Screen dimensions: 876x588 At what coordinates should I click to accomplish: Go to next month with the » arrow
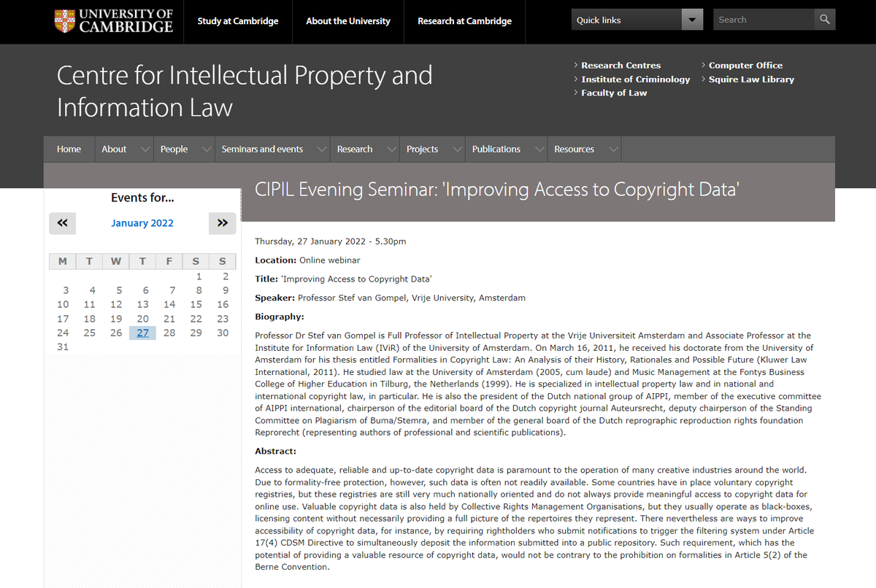pos(223,223)
